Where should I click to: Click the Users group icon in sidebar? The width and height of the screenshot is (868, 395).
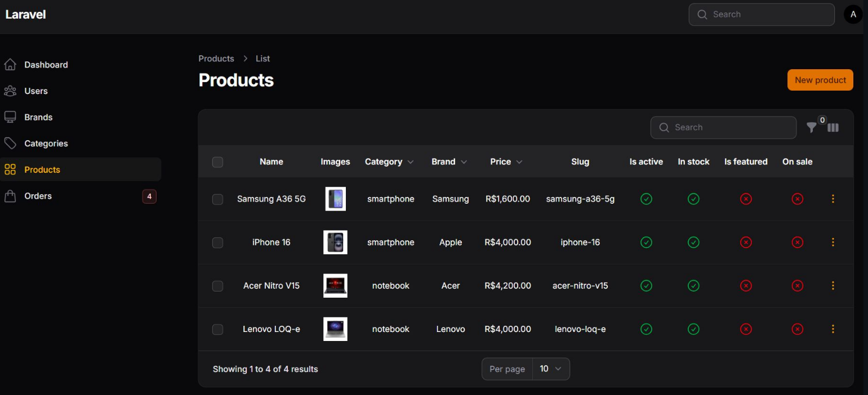[10, 91]
